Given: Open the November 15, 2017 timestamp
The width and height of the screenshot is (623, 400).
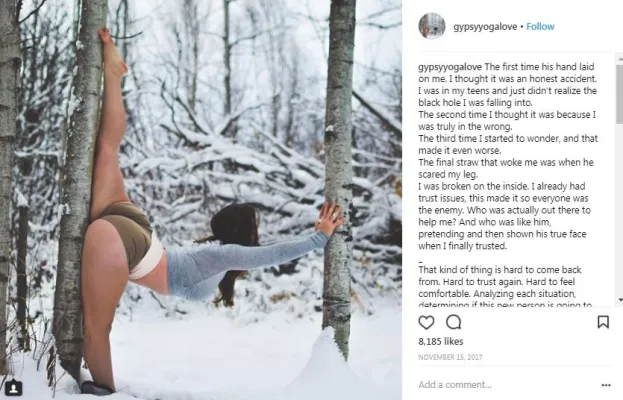Looking at the screenshot, I should coord(450,357).
